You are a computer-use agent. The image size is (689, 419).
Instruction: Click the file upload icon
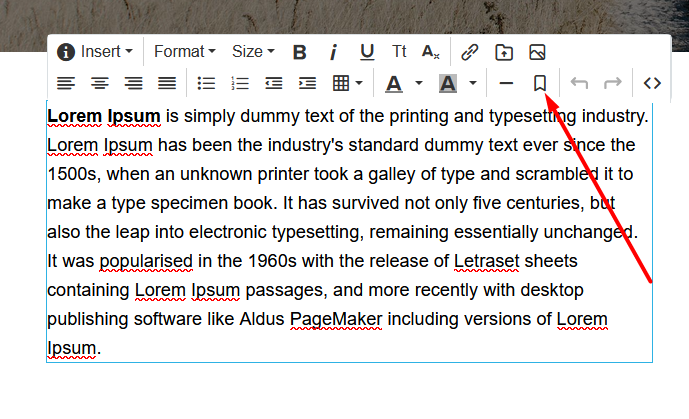pyautogui.click(x=504, y=52)
